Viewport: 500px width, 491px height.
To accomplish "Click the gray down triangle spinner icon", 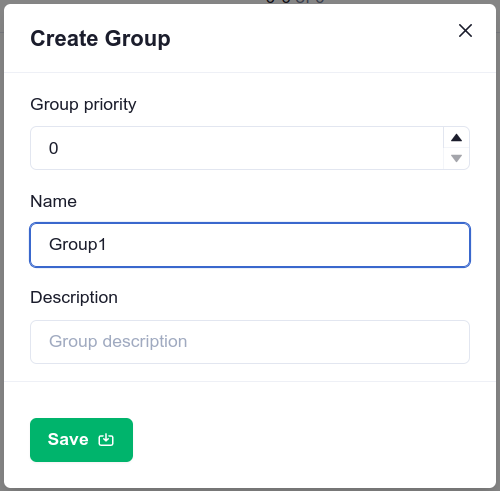I will coord(456,158).
